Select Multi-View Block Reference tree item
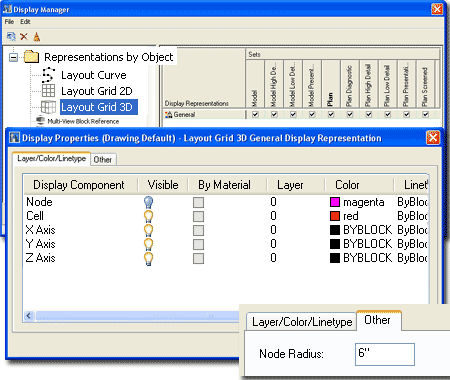The height and width of the screenshot is (380, 450). (x=83, y=121)
